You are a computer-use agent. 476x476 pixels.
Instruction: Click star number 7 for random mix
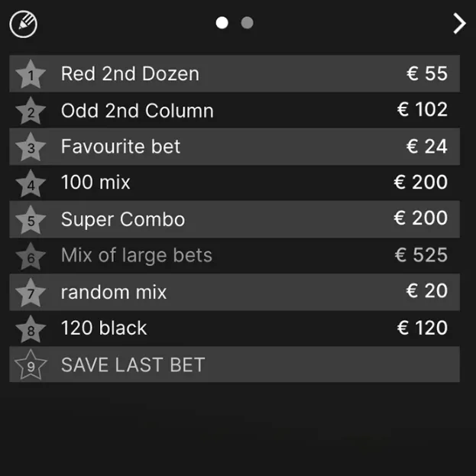(x=31, y=293)
